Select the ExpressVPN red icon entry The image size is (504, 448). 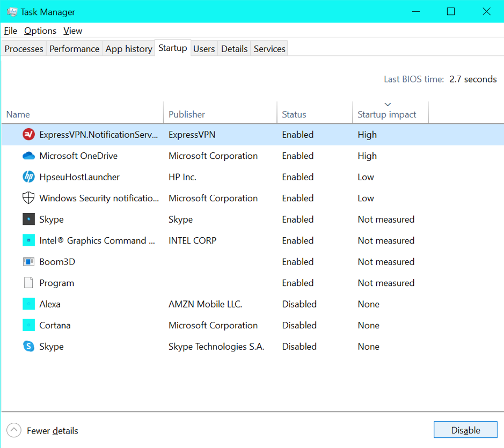(28, 134)
